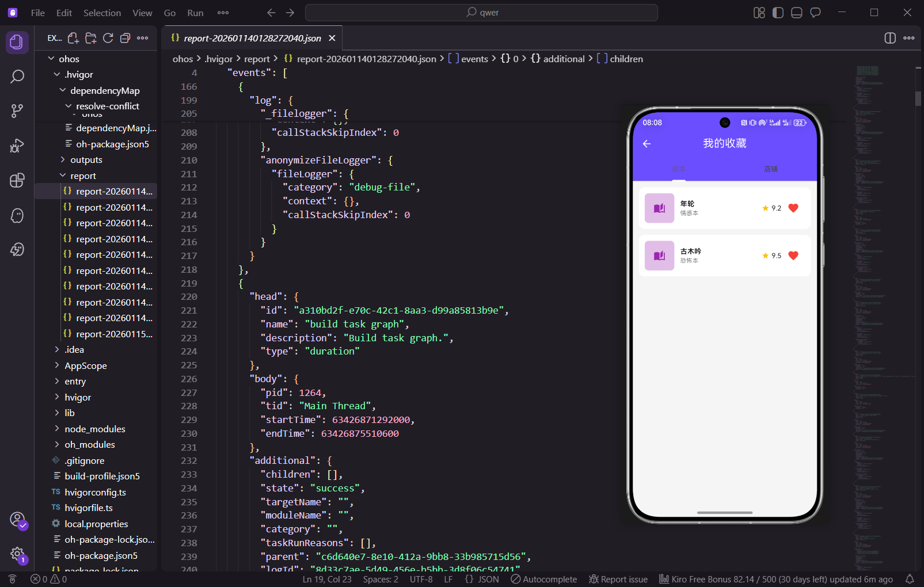Click New File icon in explorer header
Image resolution: width=924 pixels, height=587 pixels.
tap(73, 38)
